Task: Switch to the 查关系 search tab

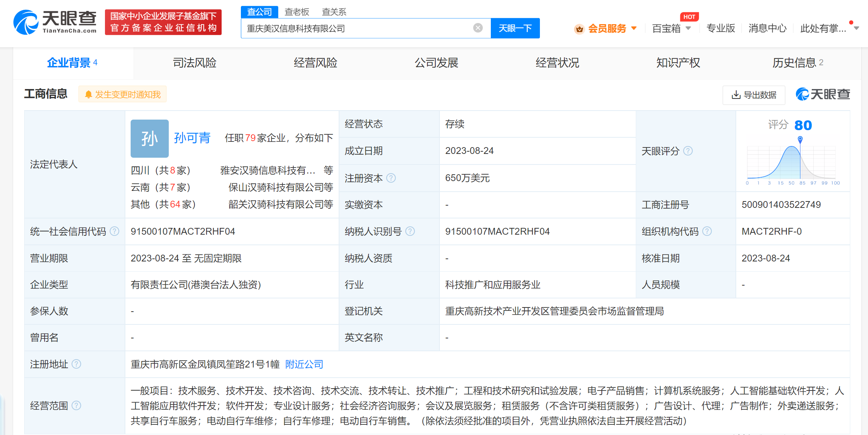Action: pos(334,12)
